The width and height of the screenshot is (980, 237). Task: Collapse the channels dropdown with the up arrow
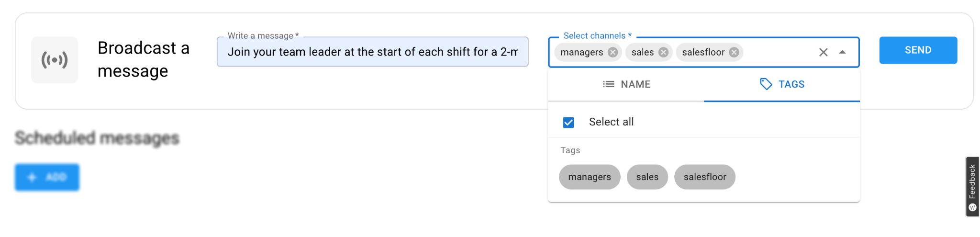(843, 52)
